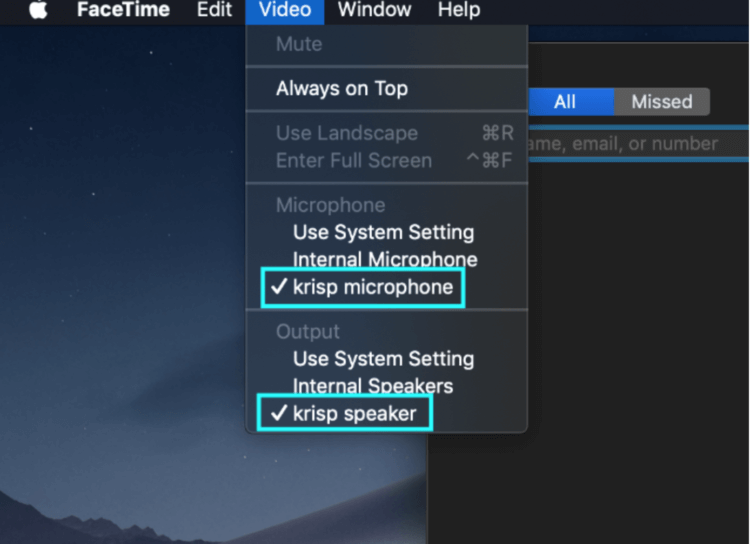Click the Mute menu item
Screen dimensions: 750x544
(386, 44)
